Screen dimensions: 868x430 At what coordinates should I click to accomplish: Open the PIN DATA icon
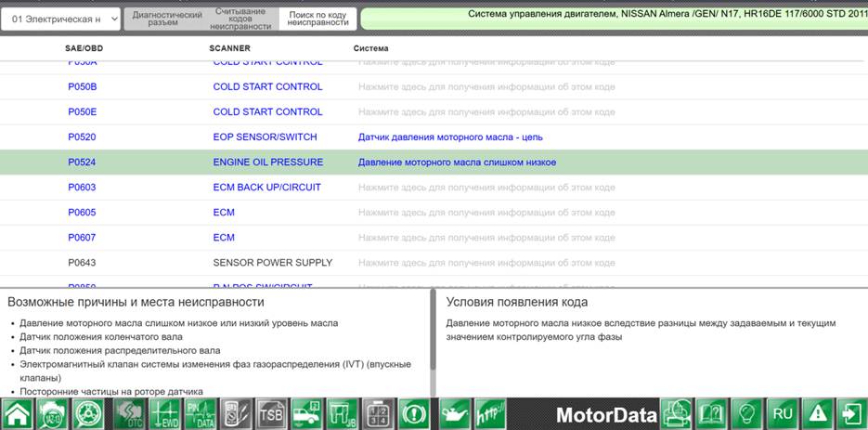[x=201, y=414]
